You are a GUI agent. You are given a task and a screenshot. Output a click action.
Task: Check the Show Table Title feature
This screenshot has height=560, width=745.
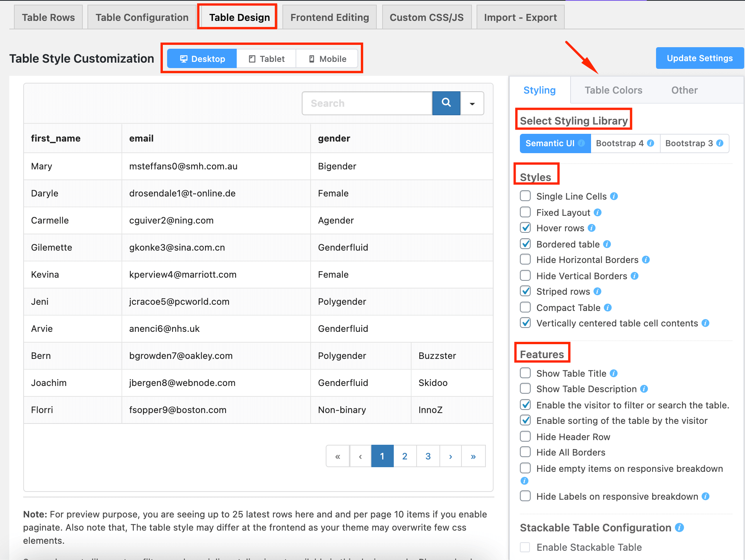525,373
